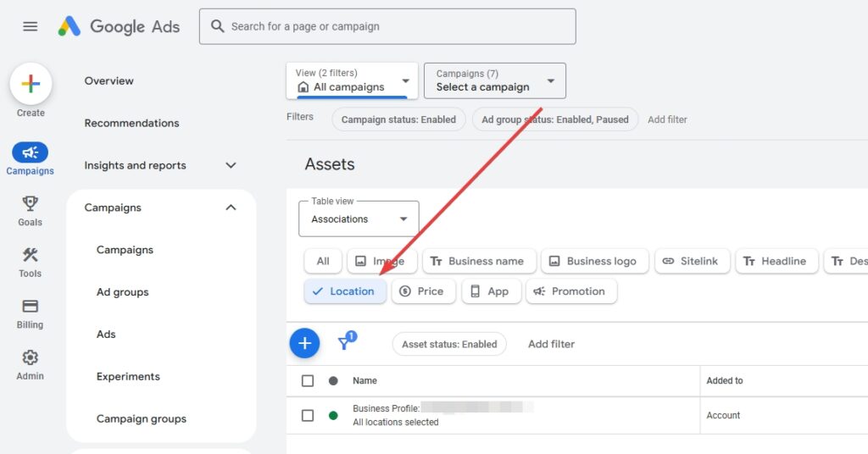
Task: Select the header checkbox for all rows
Action: point(308,380)
